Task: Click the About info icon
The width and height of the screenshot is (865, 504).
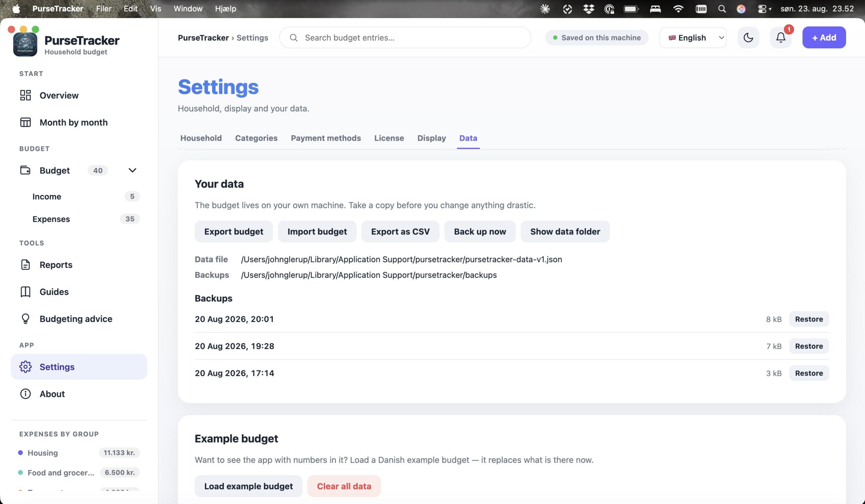Action: 25,394
